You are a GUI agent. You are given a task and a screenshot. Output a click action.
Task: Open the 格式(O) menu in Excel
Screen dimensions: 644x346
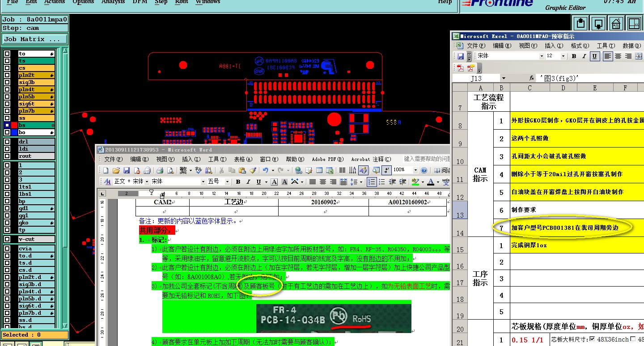[x=580, y=46]
